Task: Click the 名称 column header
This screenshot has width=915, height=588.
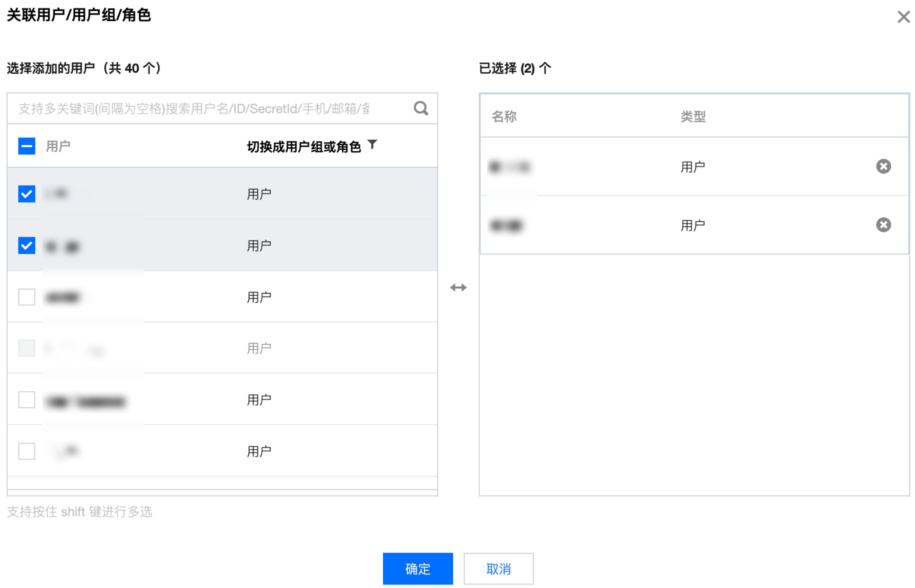Action: pyautogui.click(x=504, y=117)
